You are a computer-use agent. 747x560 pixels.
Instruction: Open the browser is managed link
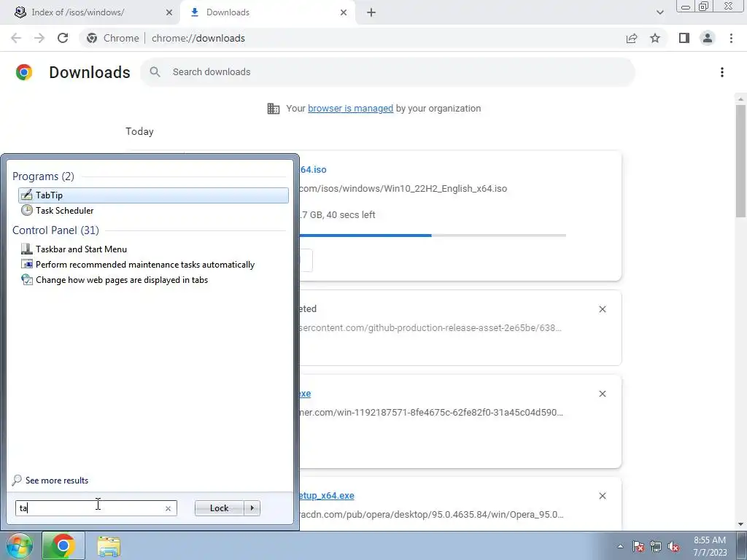[x=351, y=108]
